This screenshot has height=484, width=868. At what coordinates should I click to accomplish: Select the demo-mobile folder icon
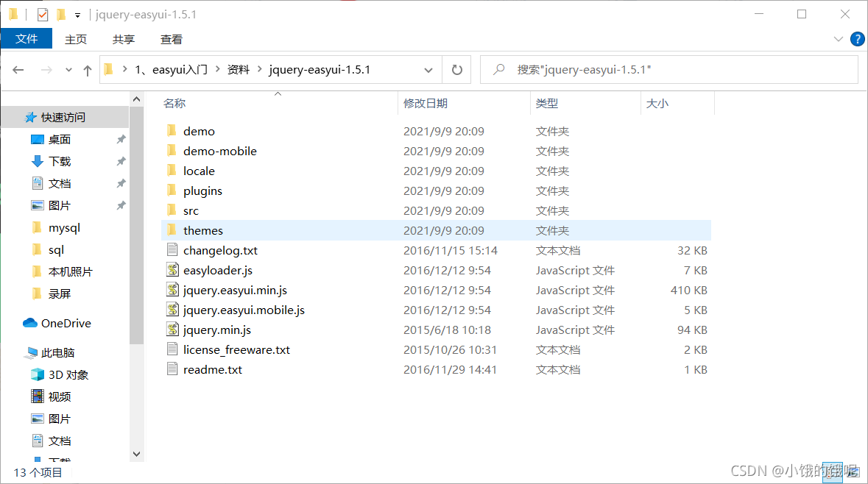[172, 151]
